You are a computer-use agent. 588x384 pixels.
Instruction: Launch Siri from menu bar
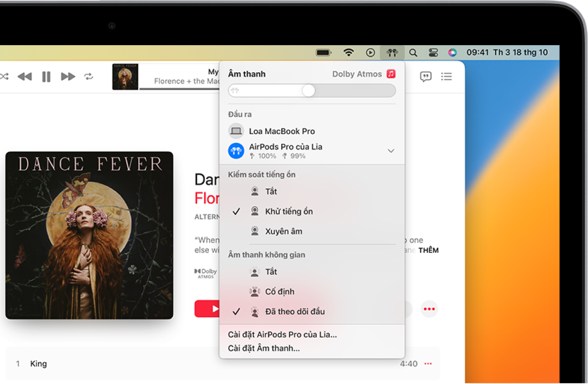452,53
